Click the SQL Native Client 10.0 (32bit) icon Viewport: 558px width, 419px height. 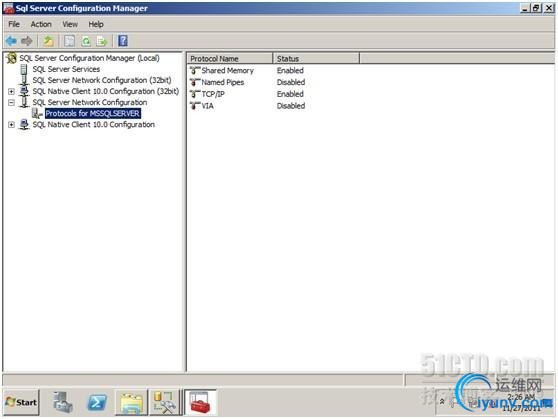(24, 91)
